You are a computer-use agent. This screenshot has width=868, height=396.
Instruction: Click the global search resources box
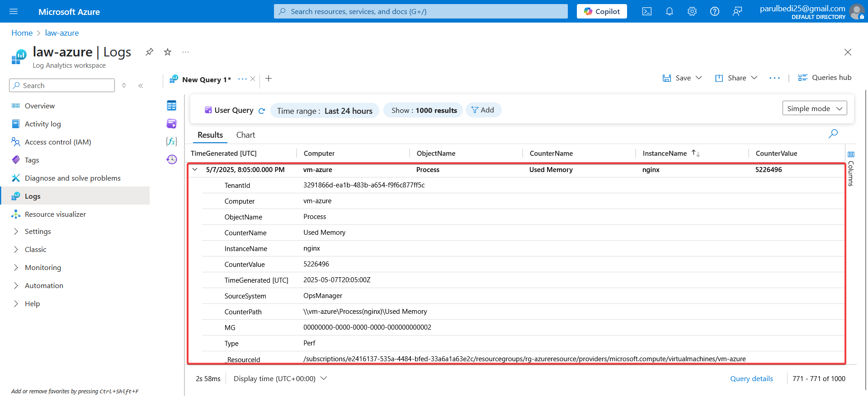tap(420, 11)
